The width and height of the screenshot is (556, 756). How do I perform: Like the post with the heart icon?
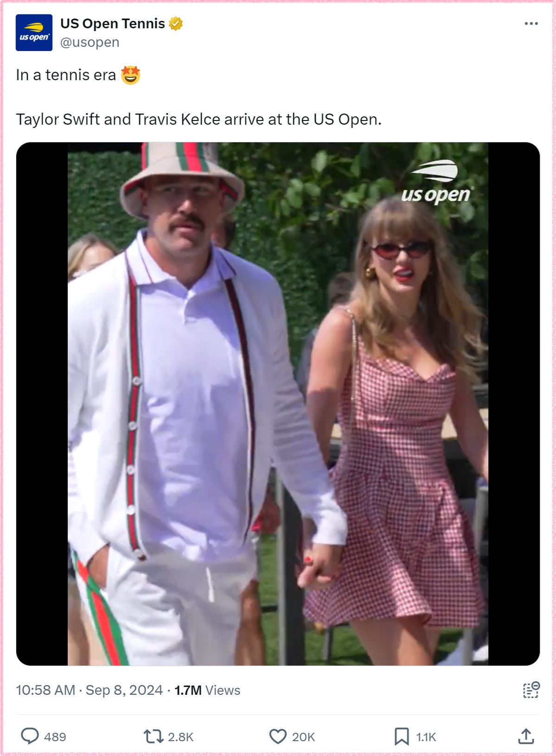pyautogui.click(x=278, y=737)
